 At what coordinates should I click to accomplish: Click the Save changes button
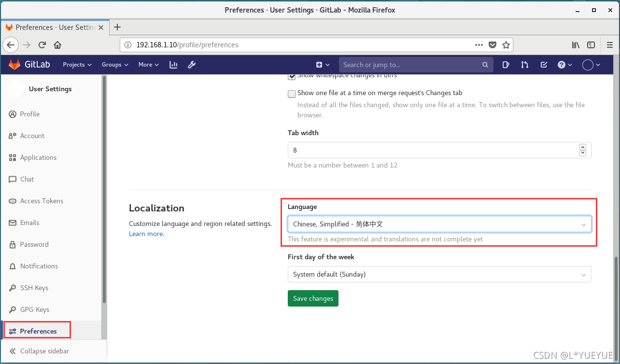[313, 298]
